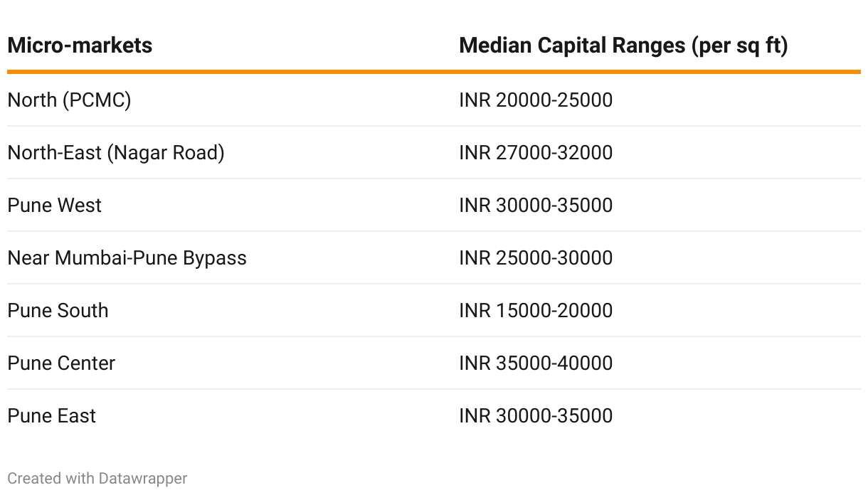868x495 pixels.
Task: Click the word Datawrapper in the footer
Action: click(143, 479)
